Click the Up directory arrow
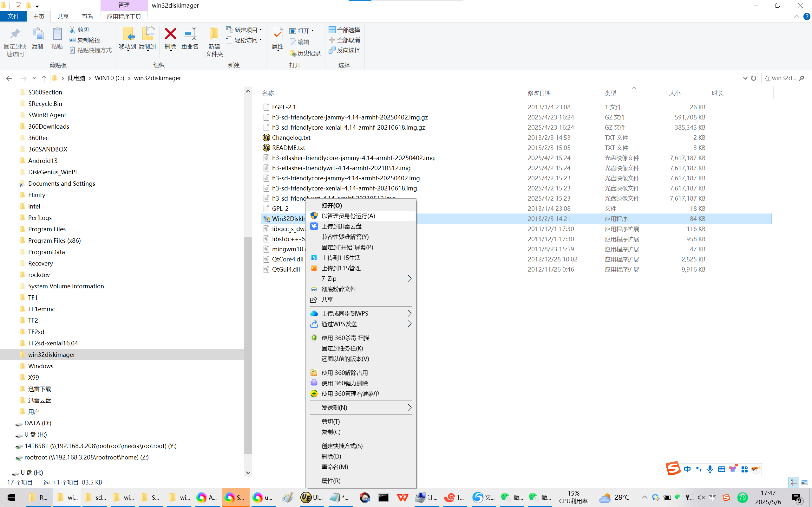This screenshot has height=507, width=812. coord(44,78)
